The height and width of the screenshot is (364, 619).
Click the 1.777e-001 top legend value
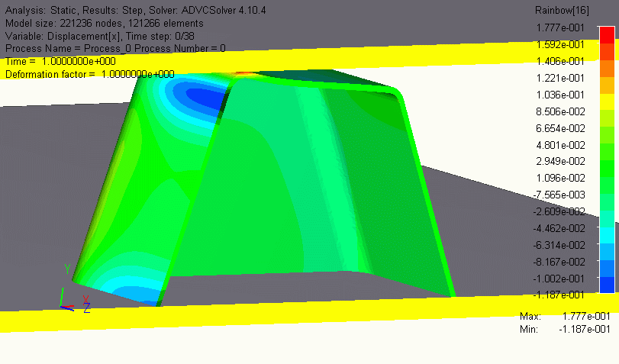click(x=563, y=27)
